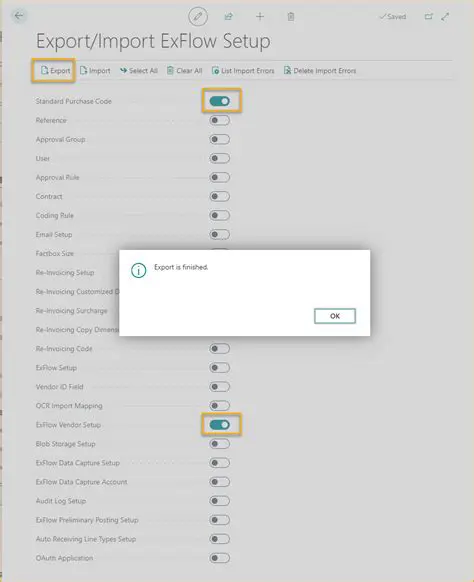
Task: Switch on Audit Log Setup toggle
Action: coord(219,501)
